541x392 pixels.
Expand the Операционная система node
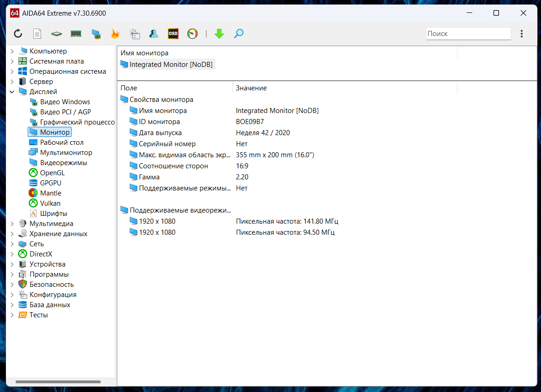point(12,71)
